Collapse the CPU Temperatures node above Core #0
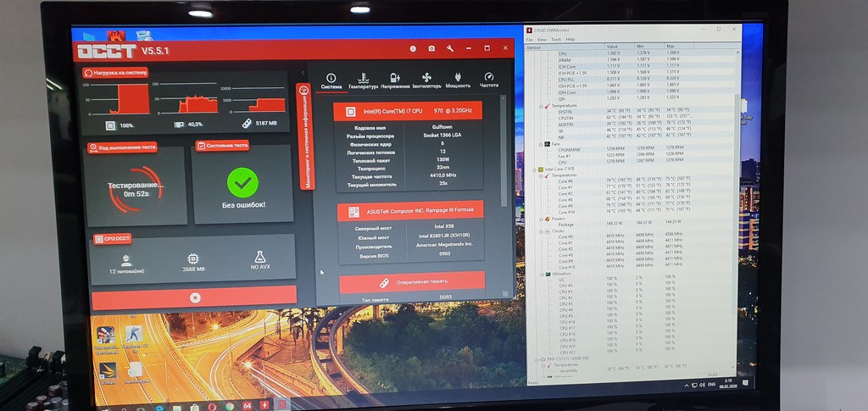 (540, 175)
